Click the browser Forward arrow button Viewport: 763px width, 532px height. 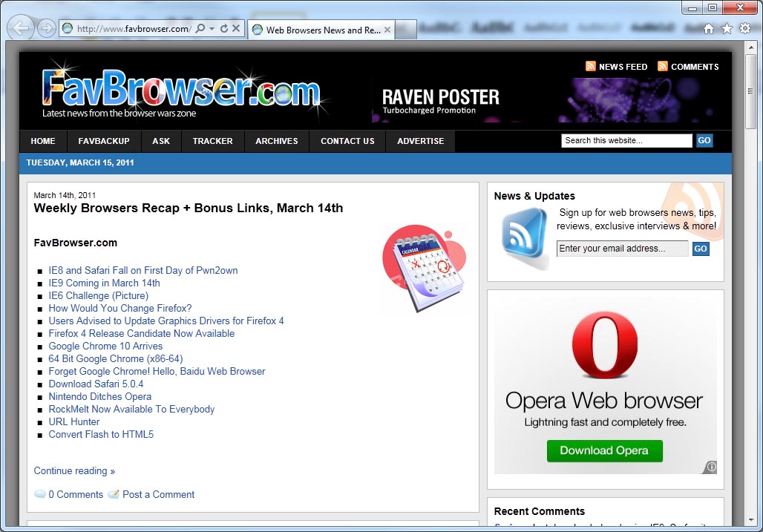(46, 28)
